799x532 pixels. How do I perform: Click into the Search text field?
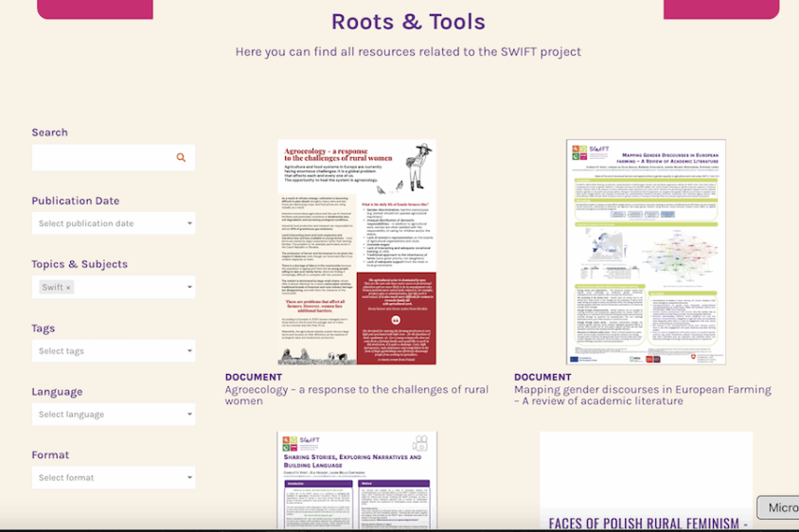click(x=104, y=158)
